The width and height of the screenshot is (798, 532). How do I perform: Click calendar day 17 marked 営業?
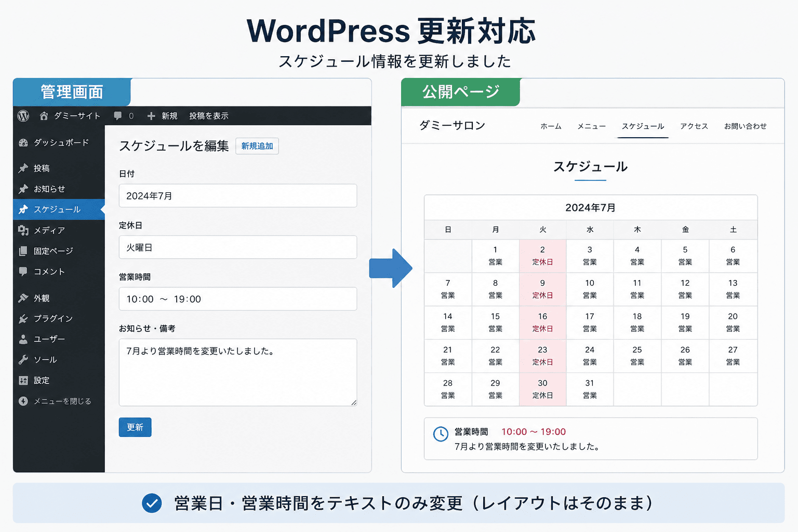pyautogui.click(x=590, y=323)
